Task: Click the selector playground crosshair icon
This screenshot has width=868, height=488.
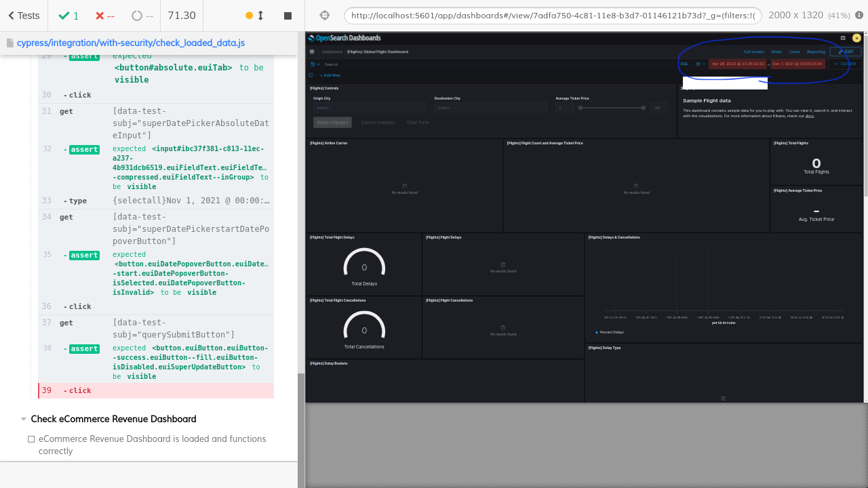Action: point(324,15)
